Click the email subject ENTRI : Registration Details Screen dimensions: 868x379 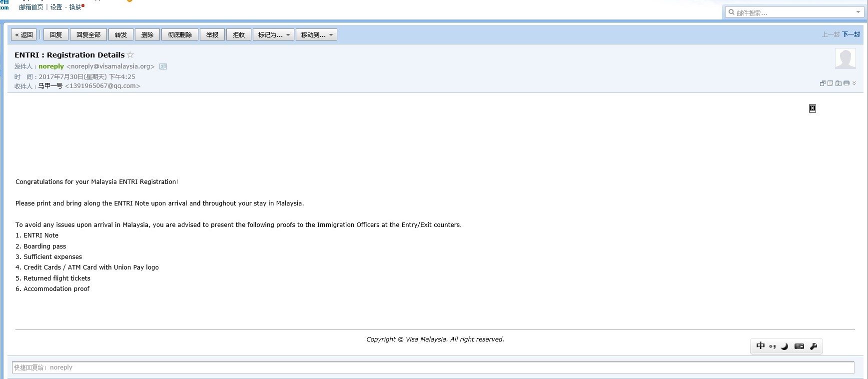[69, 55]
